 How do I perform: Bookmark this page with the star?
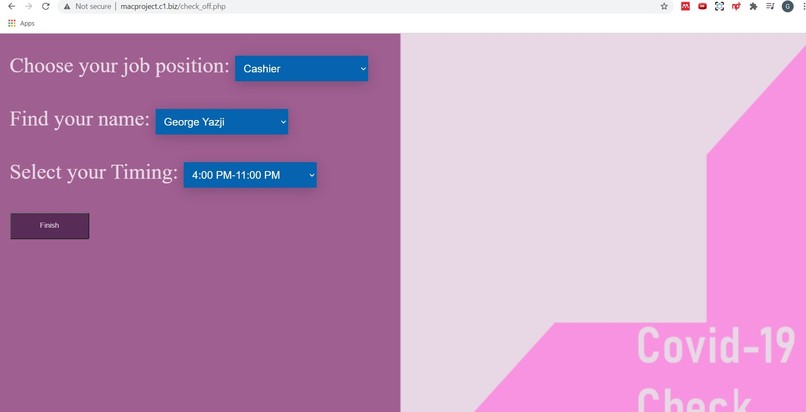(x=664, y=7)
